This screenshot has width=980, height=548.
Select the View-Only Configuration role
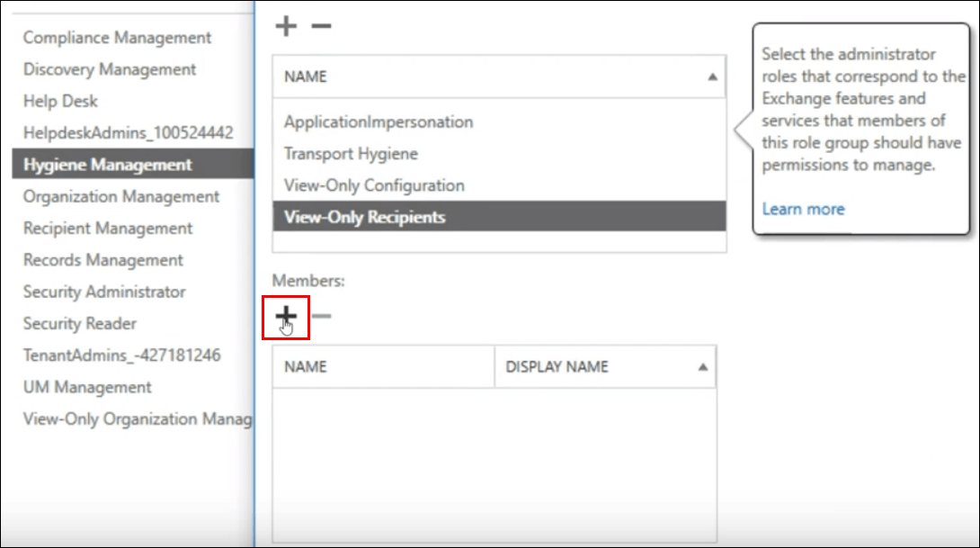click(374, 185)
